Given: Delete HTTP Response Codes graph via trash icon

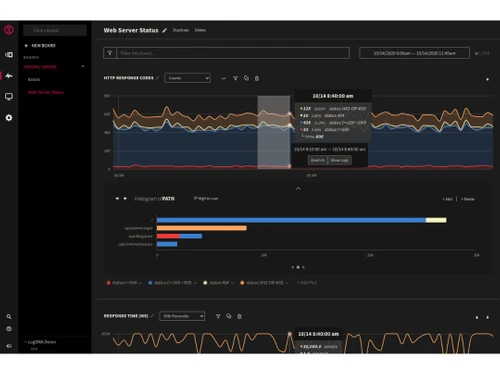Looking at the screenshot, I should [257, 78].
